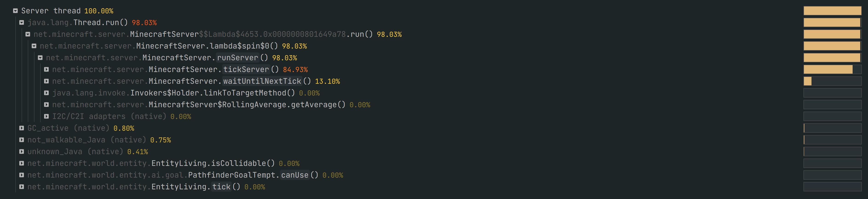Image resolution: width=868 pixels, height=199 pixels.
Task: Click the waitUntilNextTick 13.10% usage bar
Action: [x=832, y=81]
